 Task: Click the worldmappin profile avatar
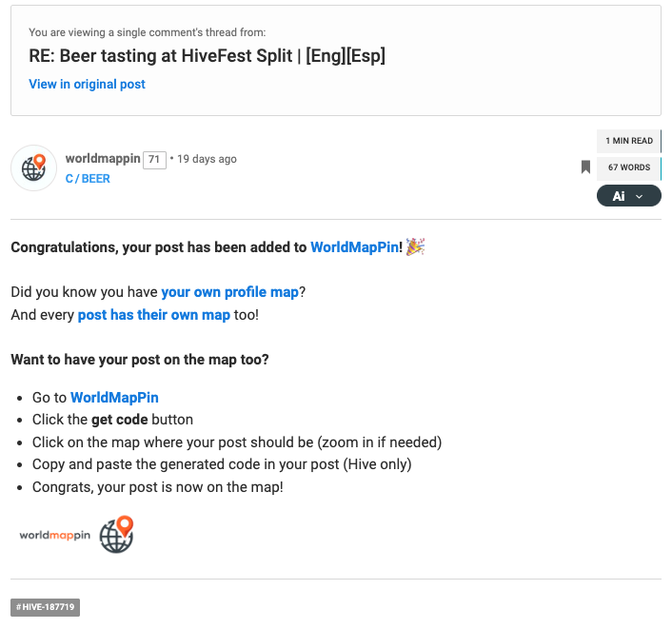click(34, 168)
